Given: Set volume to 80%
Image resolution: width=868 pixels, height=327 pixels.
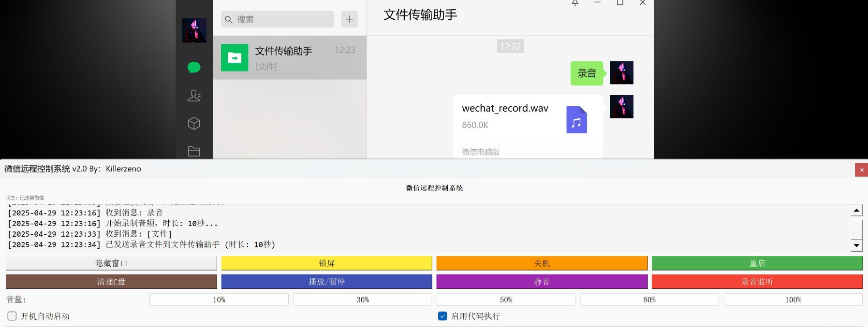Looking at the screenshot, I should tap(649, 299).
